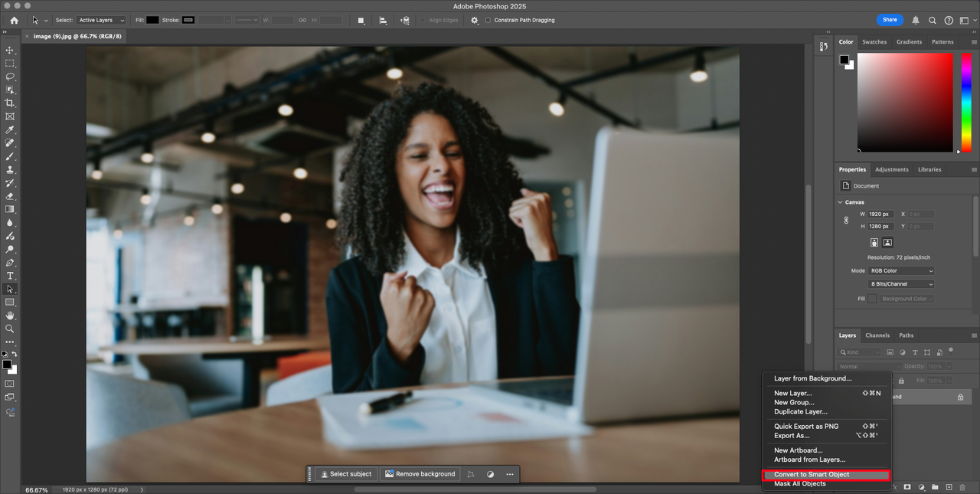Switch to the Swatches tab
This screenshot has width=980, height=494.
[874, 42]
